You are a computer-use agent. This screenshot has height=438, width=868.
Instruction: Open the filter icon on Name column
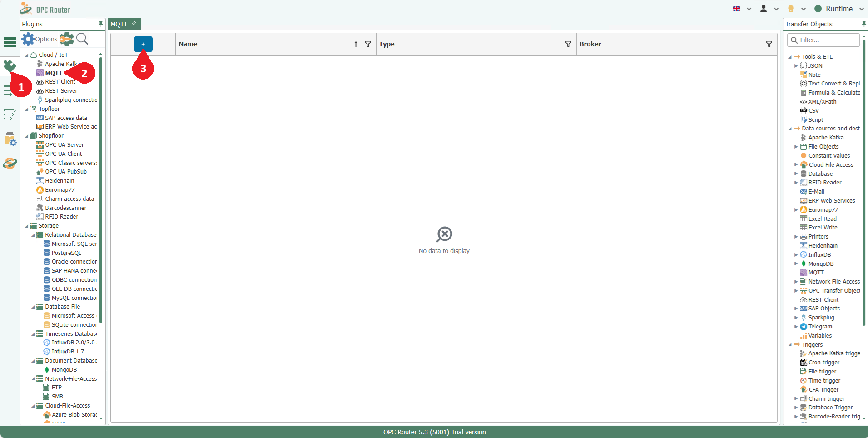368,44
